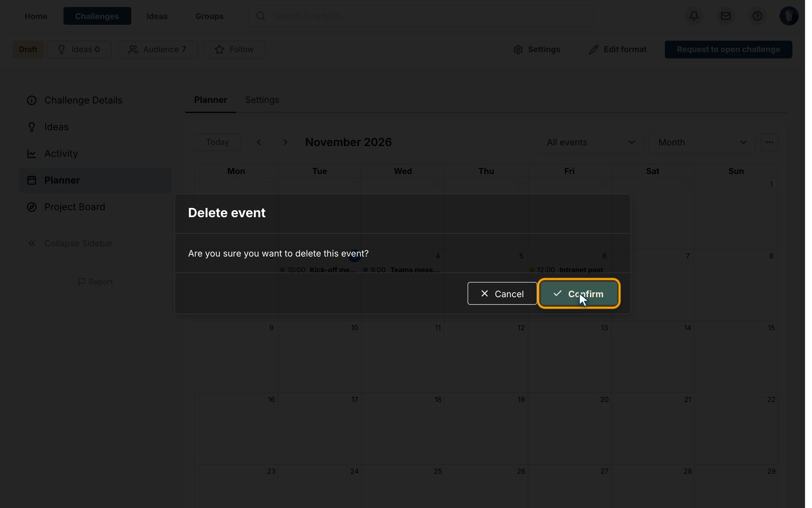This screenshot has height=508, width=812.
Task: Go to previous month with left chevron
Action: point(259,142)
